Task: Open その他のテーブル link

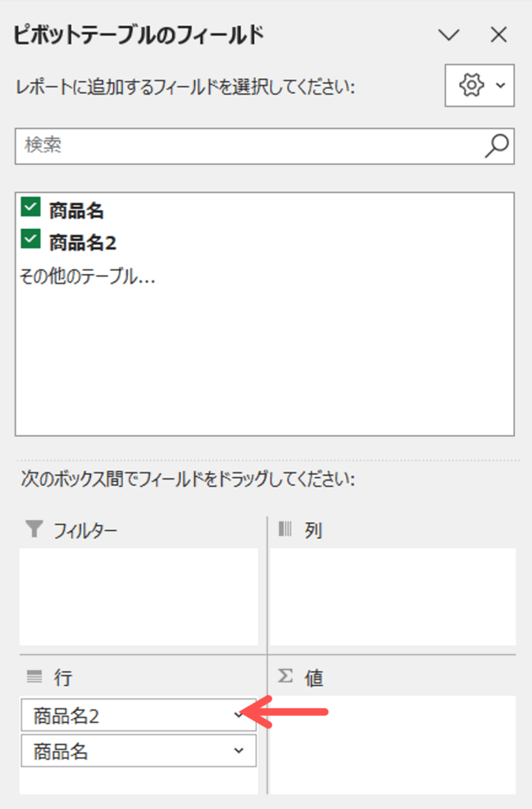Action: click(x=86, y=277)
